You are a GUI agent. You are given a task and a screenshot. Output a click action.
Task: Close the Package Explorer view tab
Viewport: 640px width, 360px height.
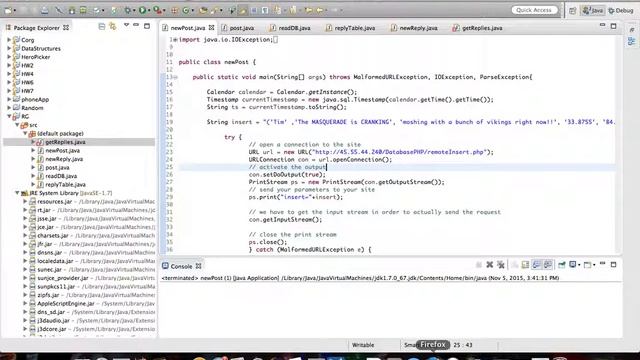coord(66,28)
